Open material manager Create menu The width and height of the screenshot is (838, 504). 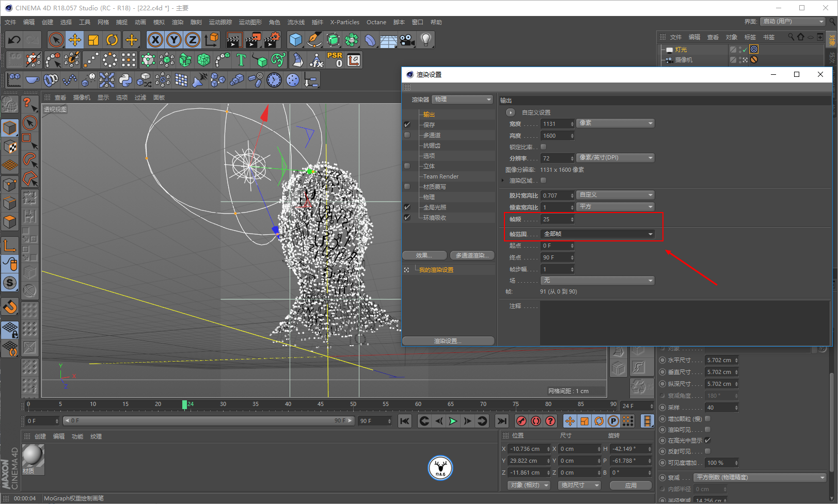tap(40, 436)
